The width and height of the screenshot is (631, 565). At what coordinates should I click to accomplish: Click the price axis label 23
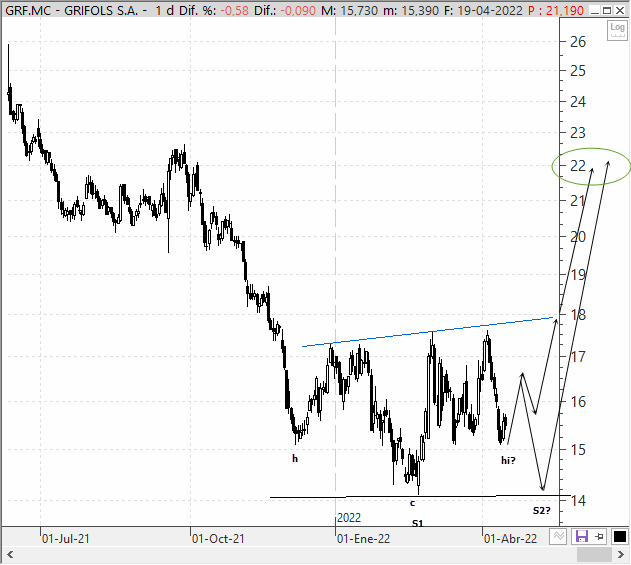(x=578, y=132)
